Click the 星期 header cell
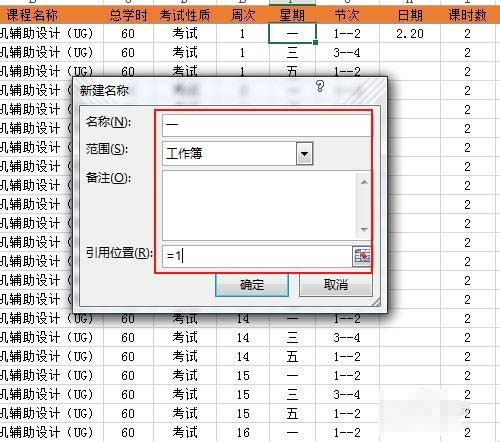Image resolution: width=500 pixels, height=442 pixels. coord(292,15)
